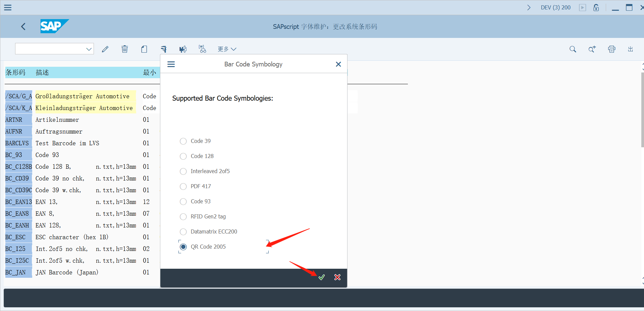Image resolution: width=644 pixels, height=311 pixels.
Task: Click the exit icon on toolbar
Action: (x=631, y=49)
